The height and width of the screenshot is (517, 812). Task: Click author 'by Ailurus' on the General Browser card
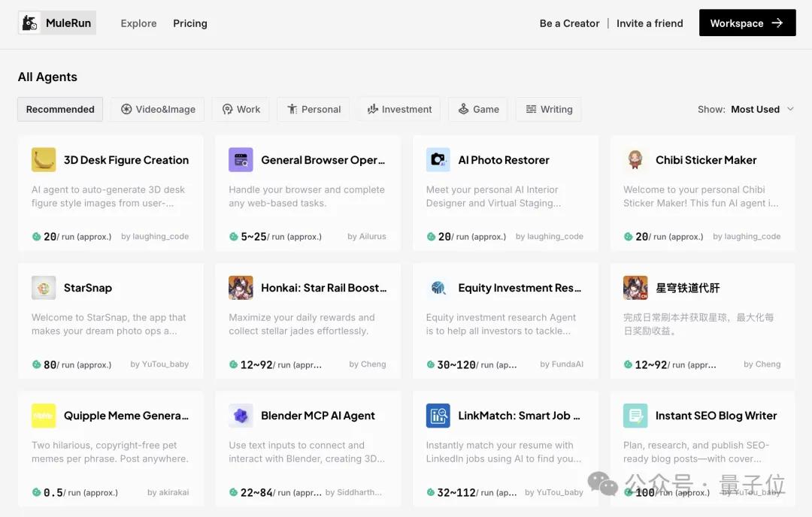367,236
